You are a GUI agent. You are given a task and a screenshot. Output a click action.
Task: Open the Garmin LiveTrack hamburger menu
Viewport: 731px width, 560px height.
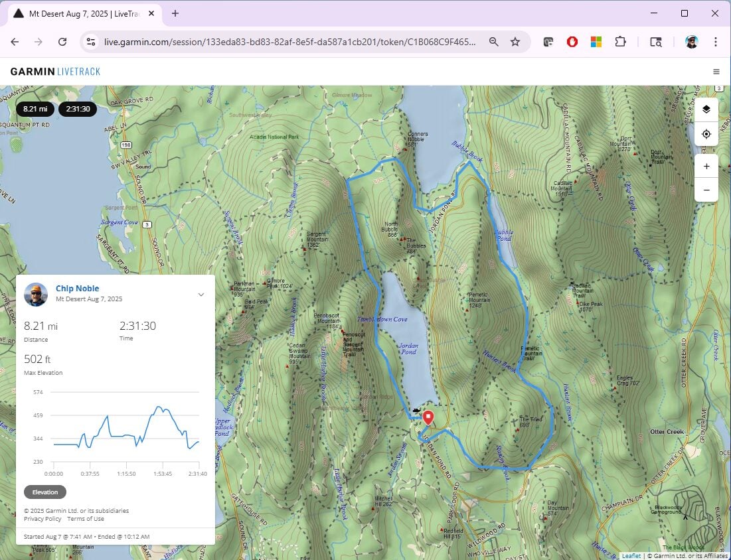point(716,72)
